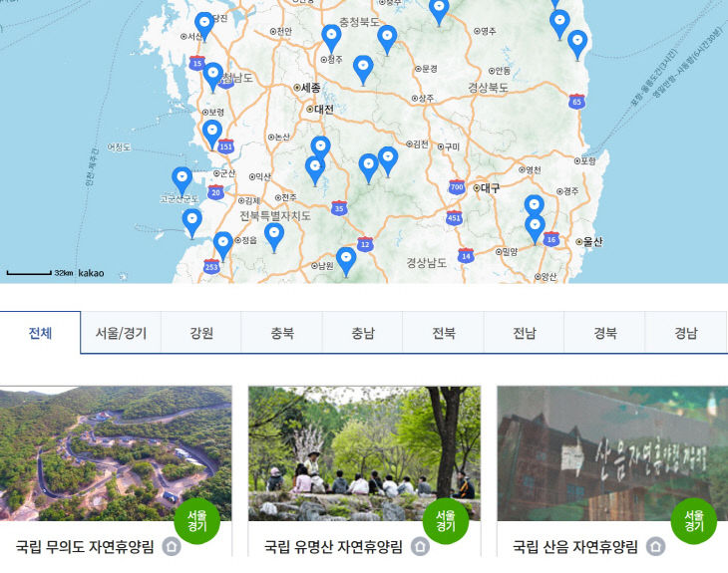
Task: Click the 서울 경기 badge on 무의도 card
Action: point(196,521)
